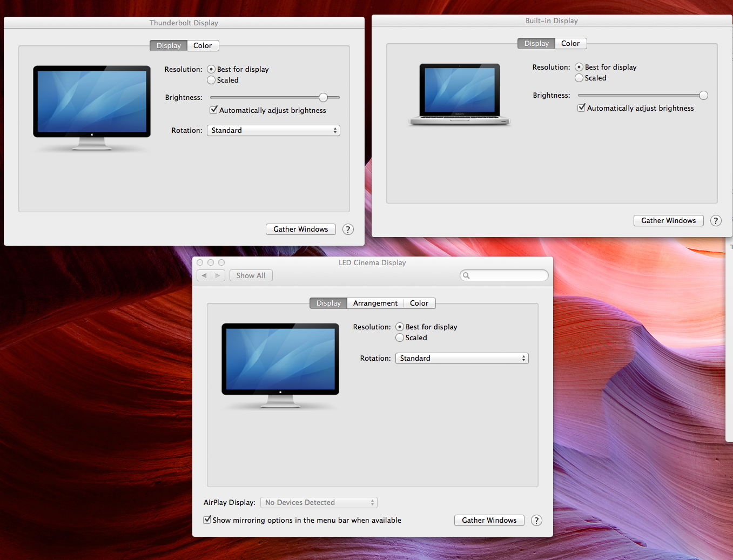Click the AirPlay Display label
The height and width of the screenshot is (560, 733).
pyautogui.click(x=230, y=503)
